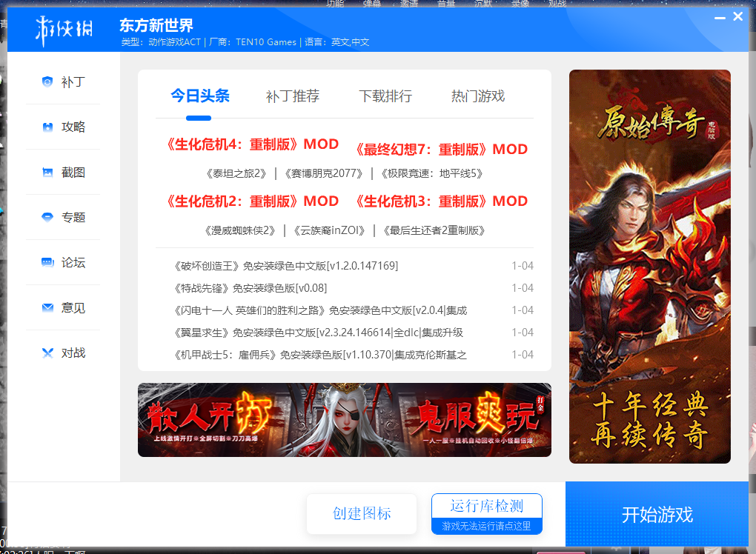Click the 游侠网 logo in header
This screenshot has width=756, height=554.
point(64,30)
